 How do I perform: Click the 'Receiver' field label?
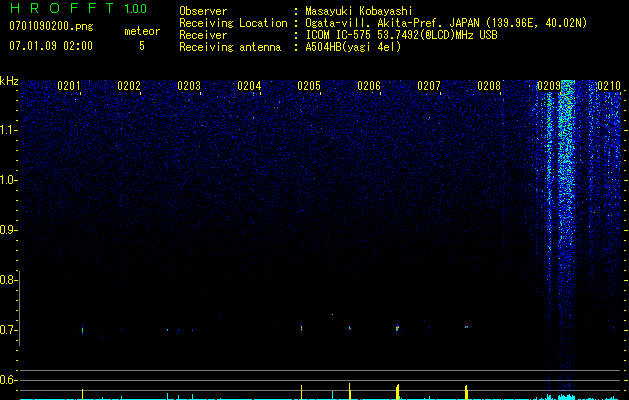(x=203, y=35)
